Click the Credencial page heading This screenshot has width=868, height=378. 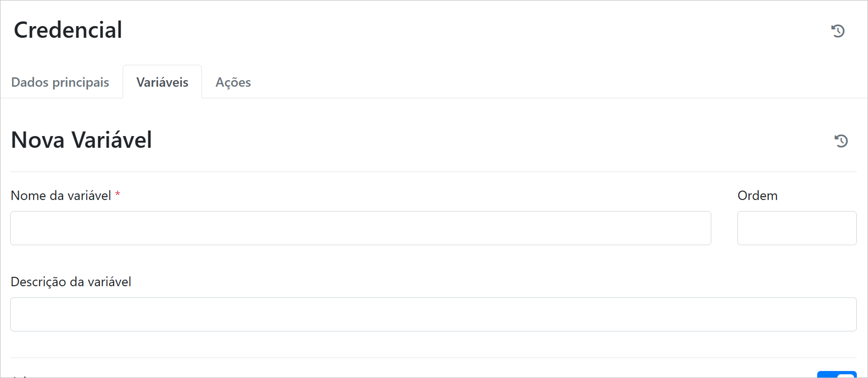[68, 30]
